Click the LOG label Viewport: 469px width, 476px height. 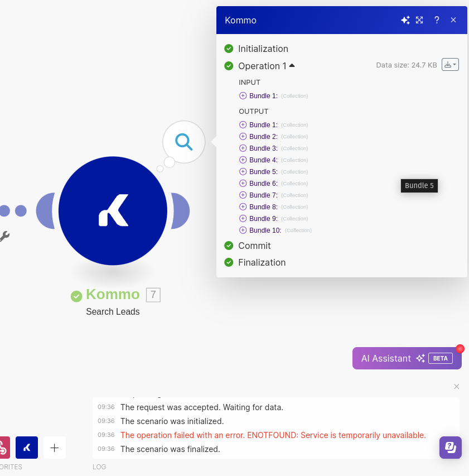click(99, 467)
